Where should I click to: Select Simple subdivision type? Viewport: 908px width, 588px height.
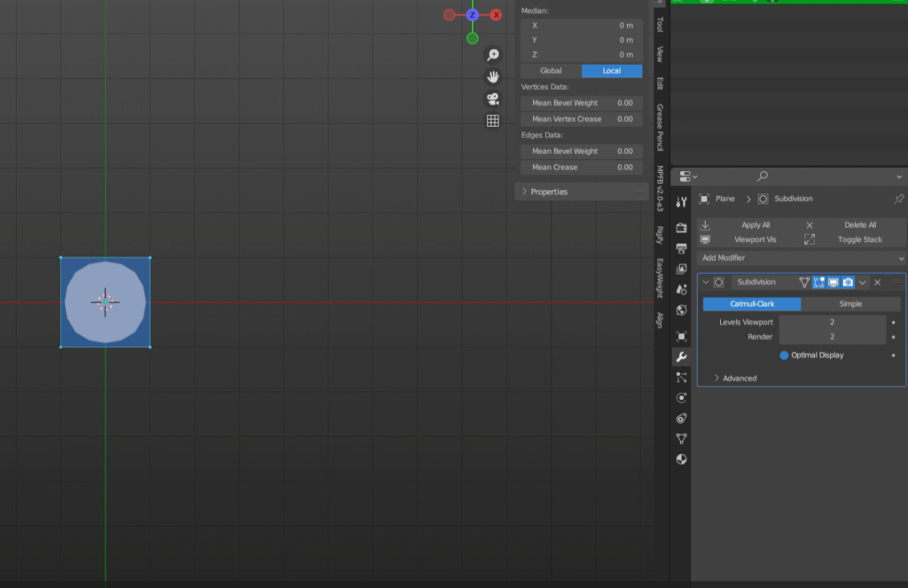(x=850, y=304)
